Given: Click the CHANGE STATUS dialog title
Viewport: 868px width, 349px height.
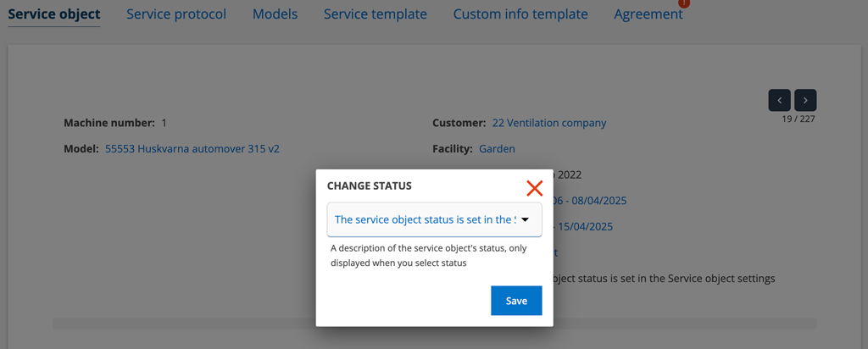Looking at the screenshot, I should tap(370, 186).
